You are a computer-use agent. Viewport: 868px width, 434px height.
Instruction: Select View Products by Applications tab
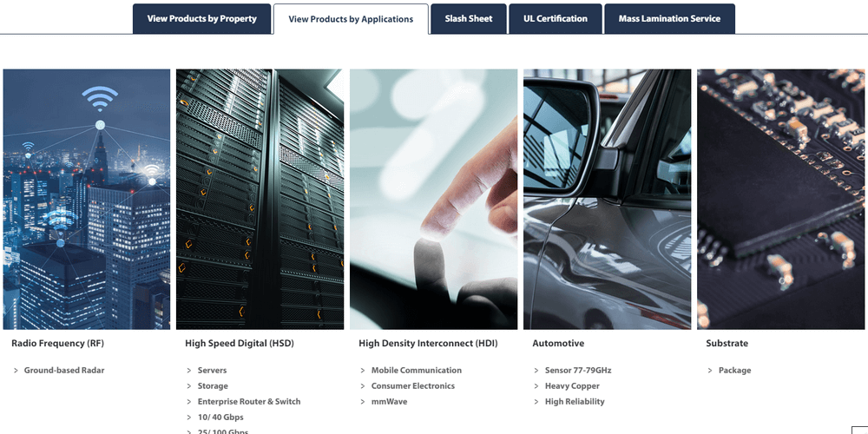pos(351,19)
